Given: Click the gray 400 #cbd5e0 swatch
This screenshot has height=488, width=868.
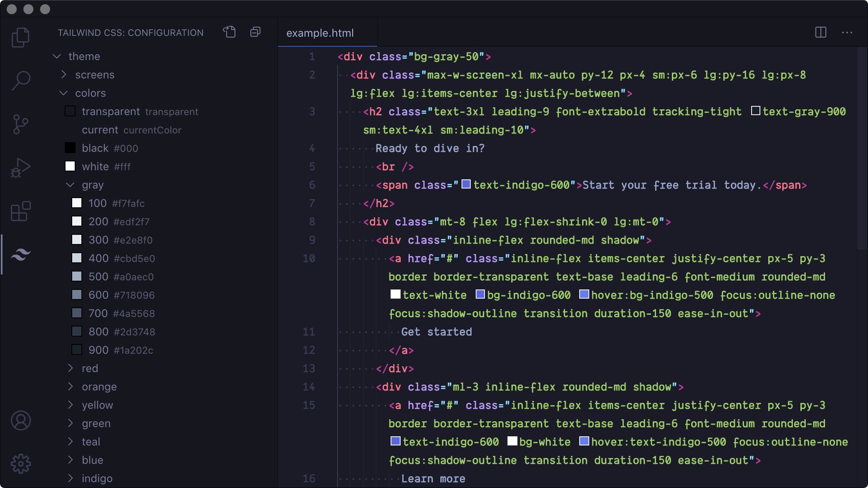Looking at the screenshot, I should [x=77, y=258].
